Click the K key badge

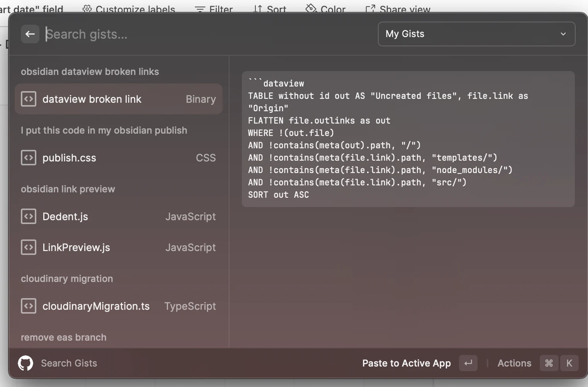[569, 363]
